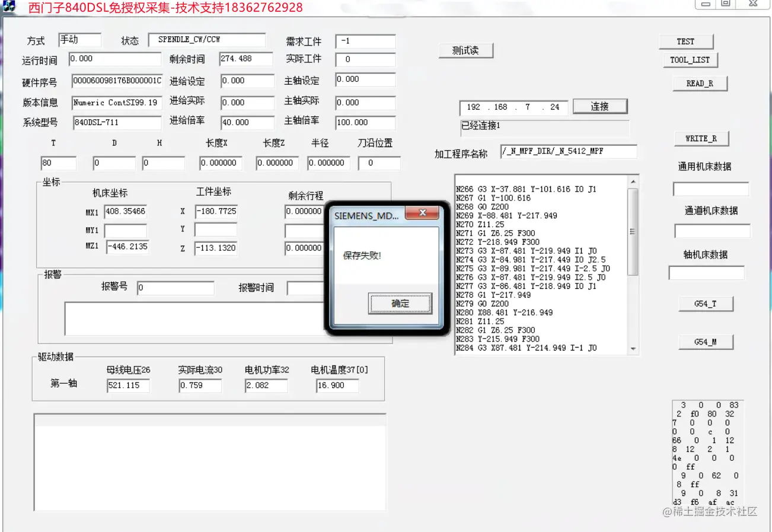The width and height of the screenshot is (772, 532).
Task: Click READ_R to read R parameters
Action: 700,83
